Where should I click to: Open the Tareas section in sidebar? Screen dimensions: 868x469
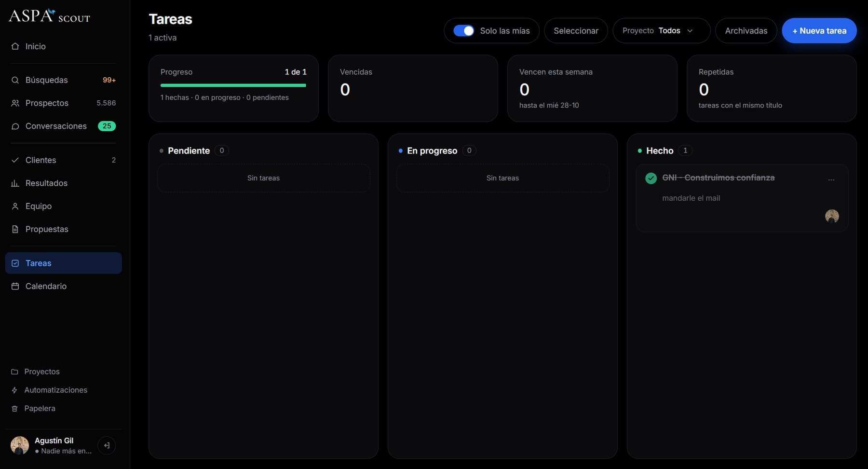(64, 263)
